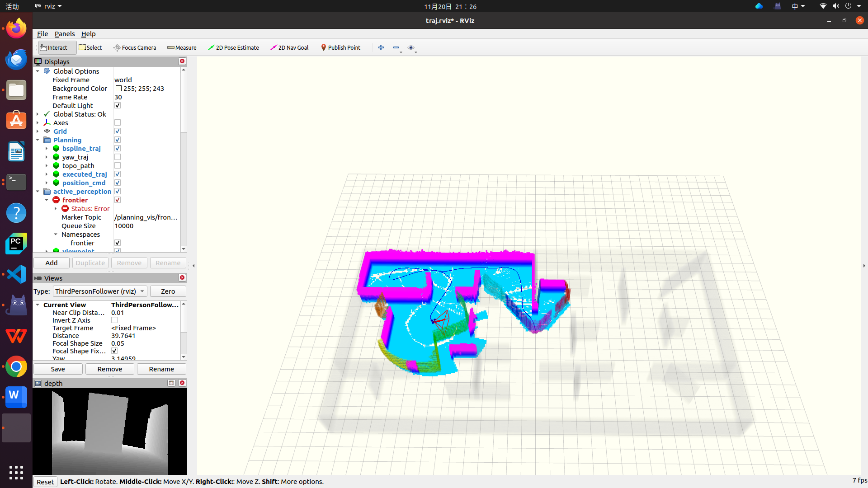
Task: Open the File menu
Action: coord(42,34)
